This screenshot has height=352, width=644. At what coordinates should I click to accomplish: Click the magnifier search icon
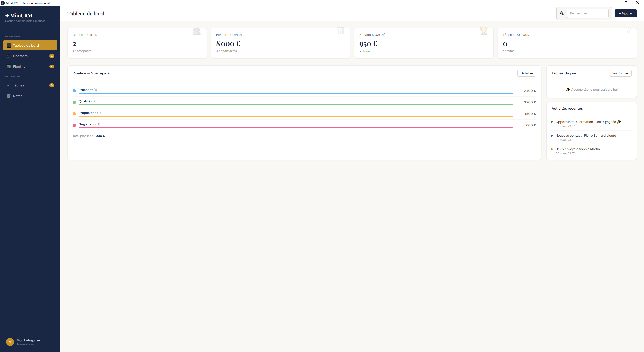coord(562,13)
